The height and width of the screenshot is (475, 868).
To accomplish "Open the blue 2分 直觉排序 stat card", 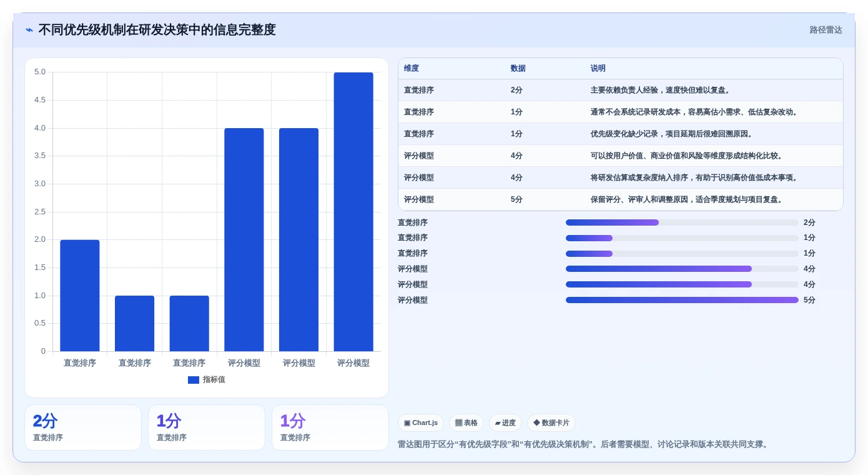I will coord(83,427).
